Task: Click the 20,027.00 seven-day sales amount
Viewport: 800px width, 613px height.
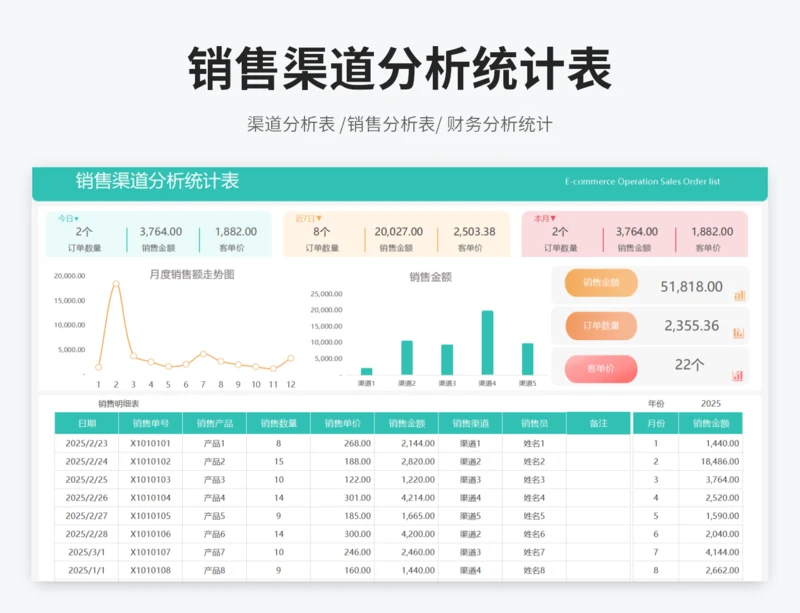Action: 398,232
